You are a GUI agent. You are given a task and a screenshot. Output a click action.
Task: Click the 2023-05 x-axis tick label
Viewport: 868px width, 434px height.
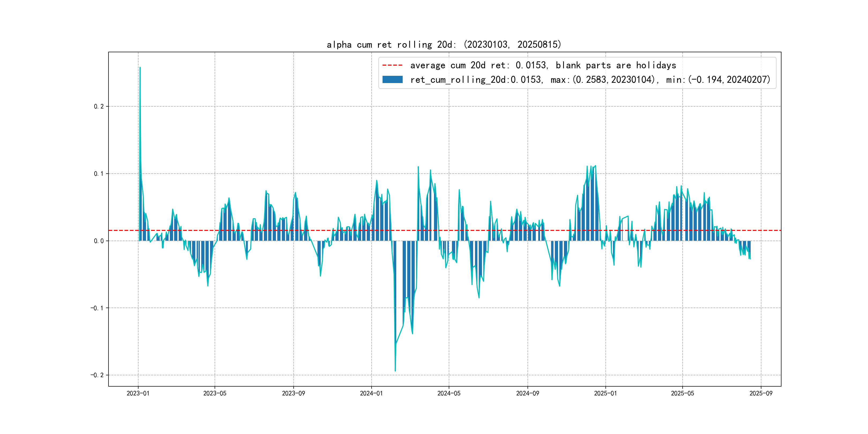point(215,393)
